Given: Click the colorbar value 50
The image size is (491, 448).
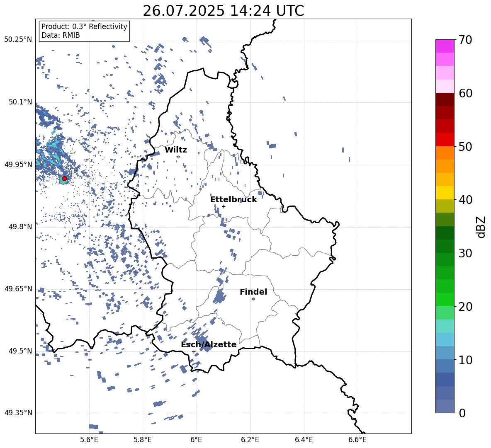Looking at the screenshot, I should 465,146.
